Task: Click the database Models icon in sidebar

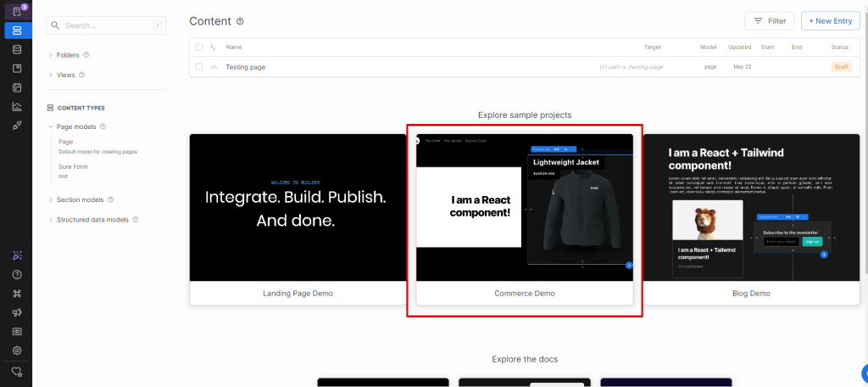Action: coord(17,49)
